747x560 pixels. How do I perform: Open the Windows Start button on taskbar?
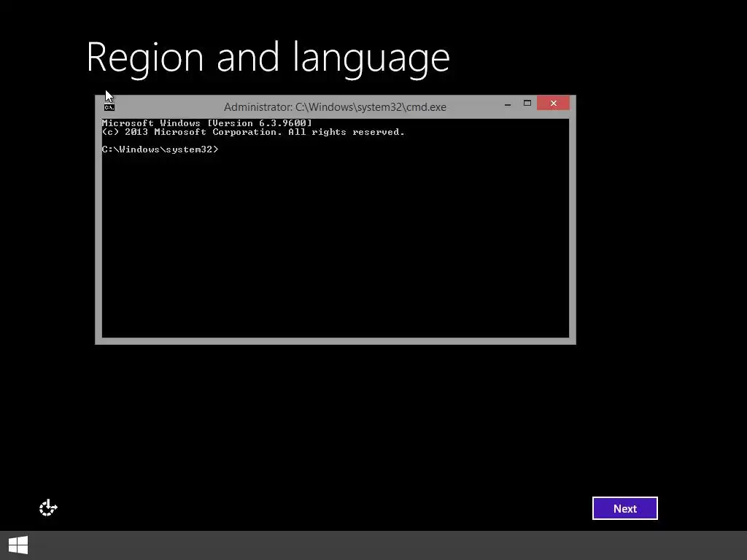[x=18, y=545]
